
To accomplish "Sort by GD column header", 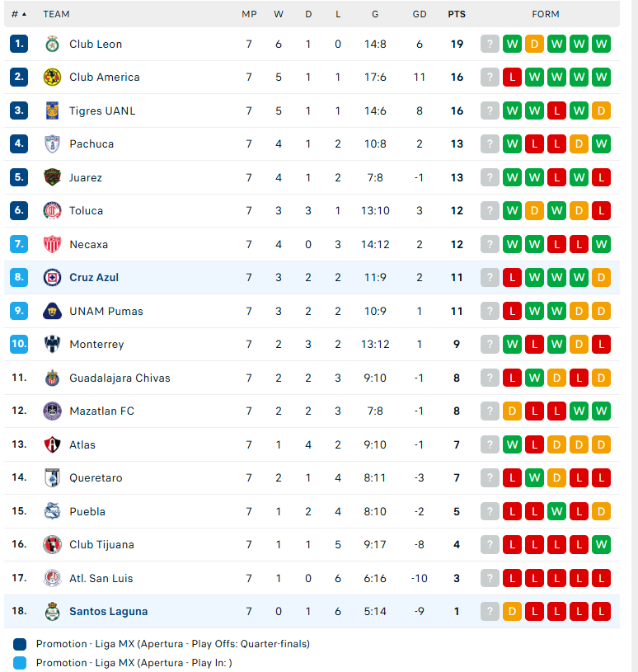I will pos(420,14).
